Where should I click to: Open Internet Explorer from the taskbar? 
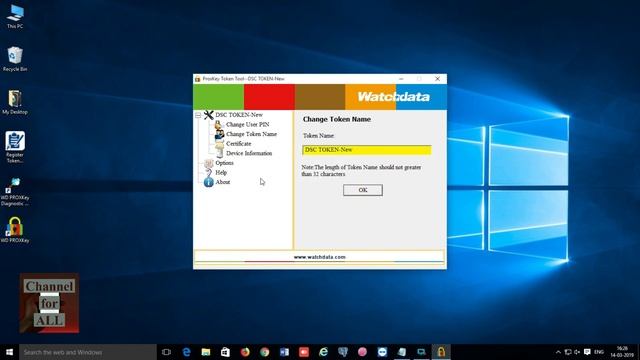click(323, 352)
